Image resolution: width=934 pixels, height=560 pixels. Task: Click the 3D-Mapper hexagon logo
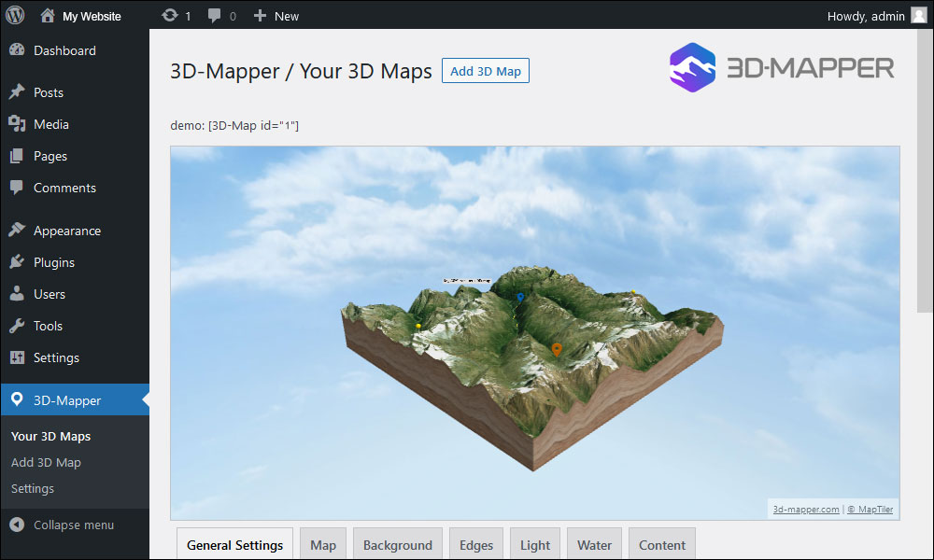point(692,67)
